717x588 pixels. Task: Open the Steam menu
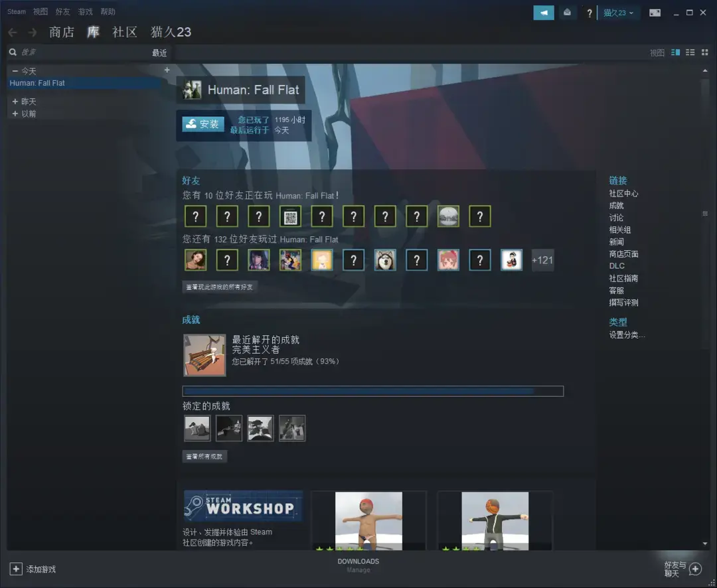point(17,12)
